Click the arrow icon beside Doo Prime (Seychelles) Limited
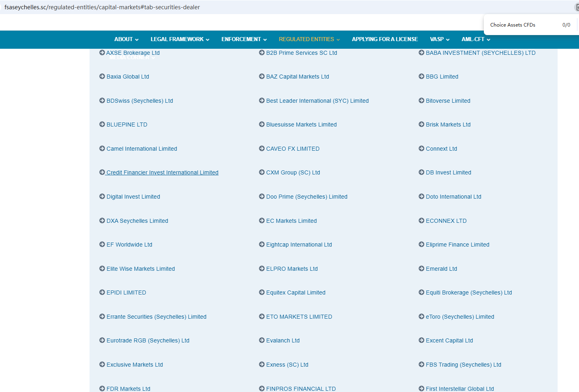The height and width of the screenshot is (392, 579). point(262,196)
